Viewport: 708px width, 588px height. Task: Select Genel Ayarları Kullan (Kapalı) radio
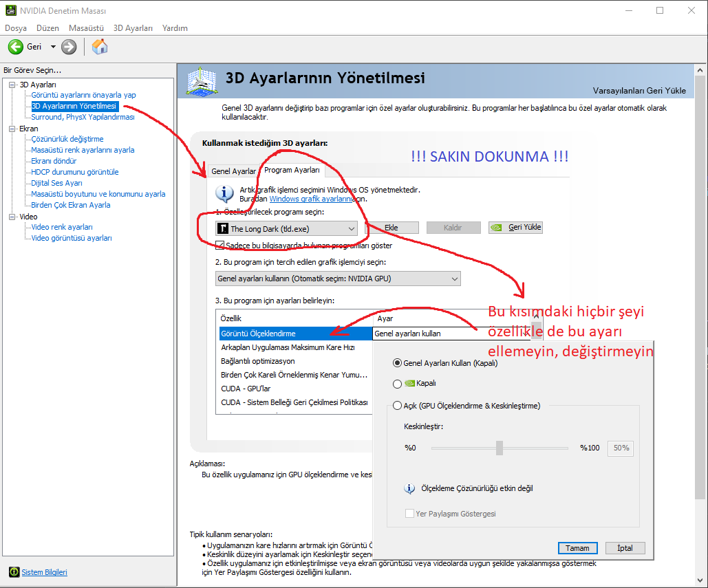(x=398, y=363)
